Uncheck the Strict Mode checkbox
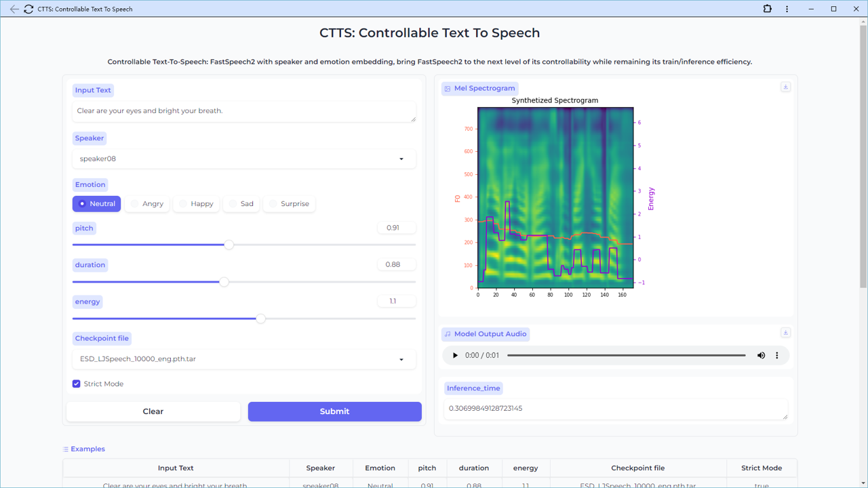Viewport: 868px width, 488px height. point(77,384)
